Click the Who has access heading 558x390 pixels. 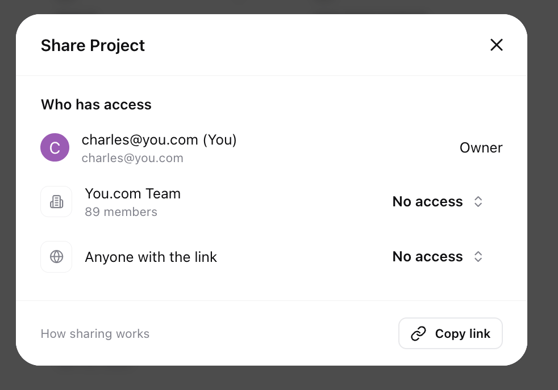tap(96, 105)
